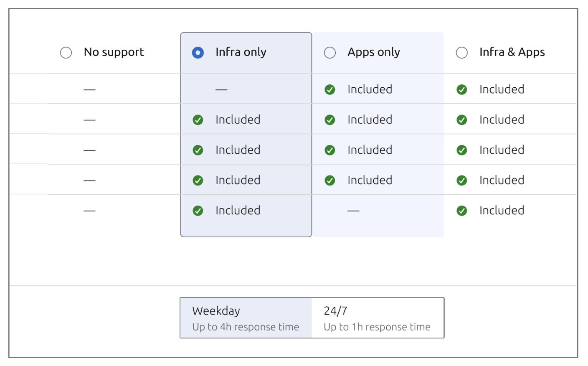Click third-row green check under Infra only
The width and height of the screenshot is (588, 366).
pyautogui.click(x=198, y=150)
